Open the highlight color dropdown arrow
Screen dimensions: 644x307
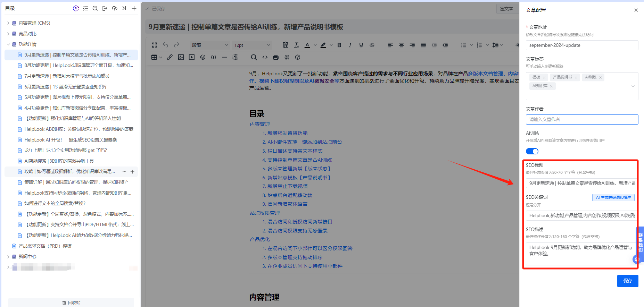331,45
